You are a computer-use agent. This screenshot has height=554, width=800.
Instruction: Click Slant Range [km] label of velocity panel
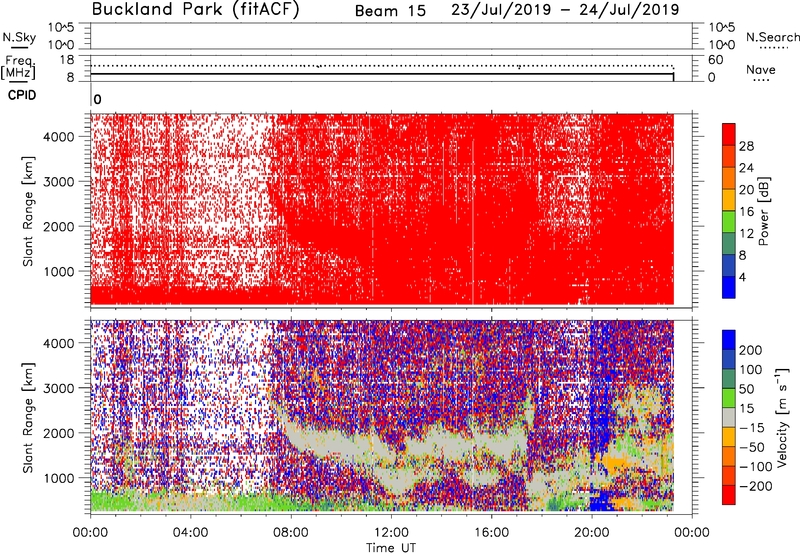coord(28,417)
